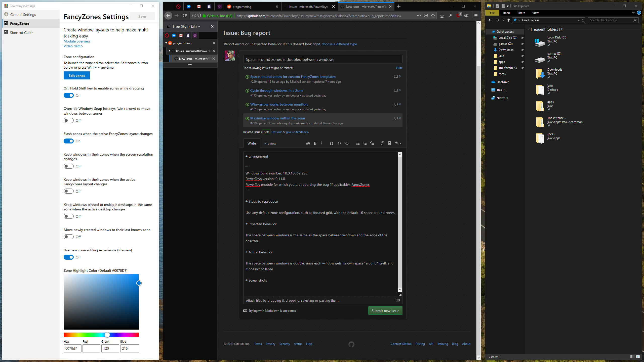This screenshot has height=362, width=644.
Task: Switch to the Preview tab
Action: pyautogui.click(x=270, y=143)
